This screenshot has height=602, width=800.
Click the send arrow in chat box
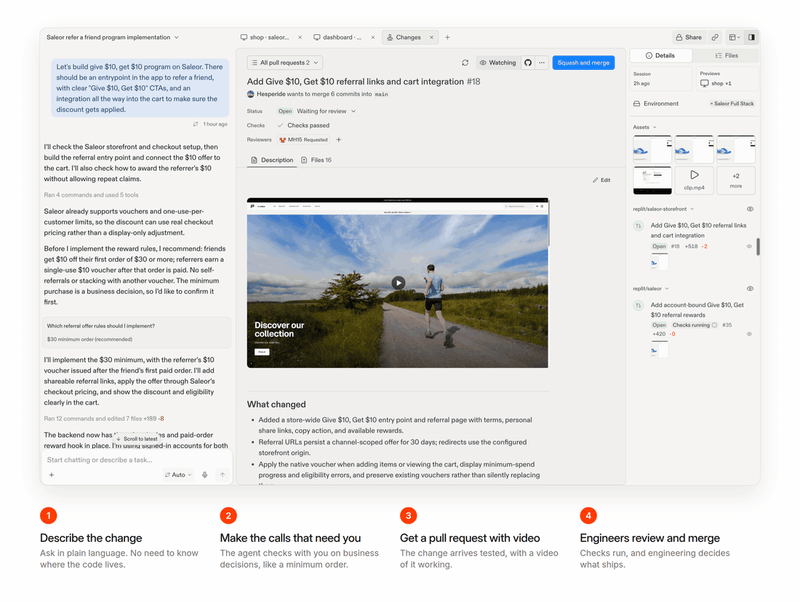tap(222, 475)
